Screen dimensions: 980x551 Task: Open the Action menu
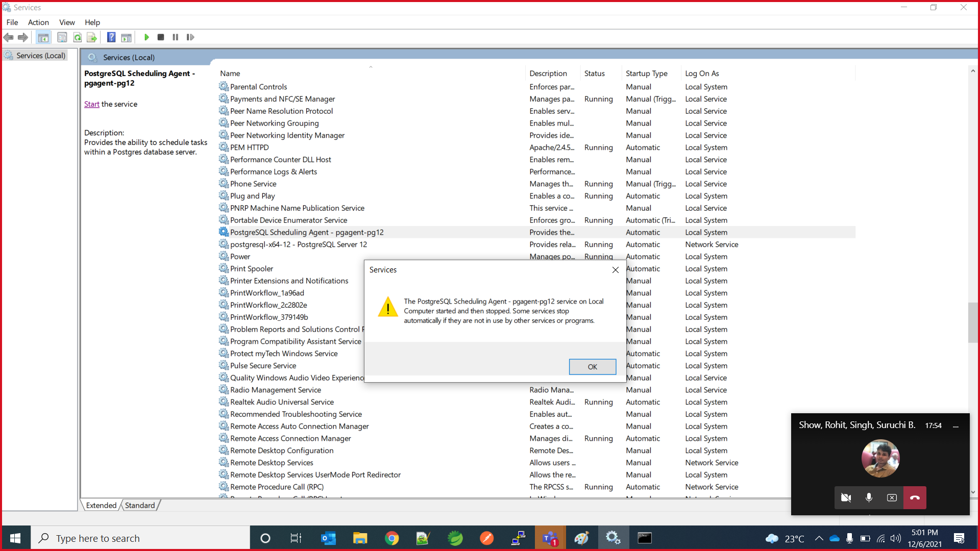pos(38,22)
